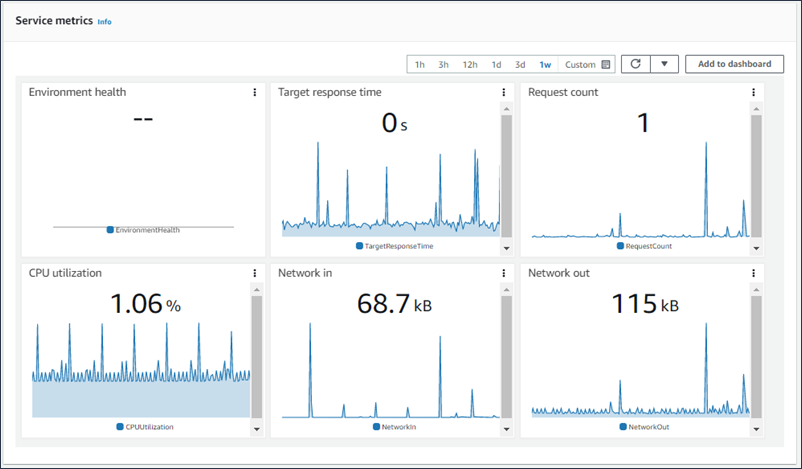
Task: Open the Network out widget options menu
Action: pyautogui.click(x=753, y=272)
